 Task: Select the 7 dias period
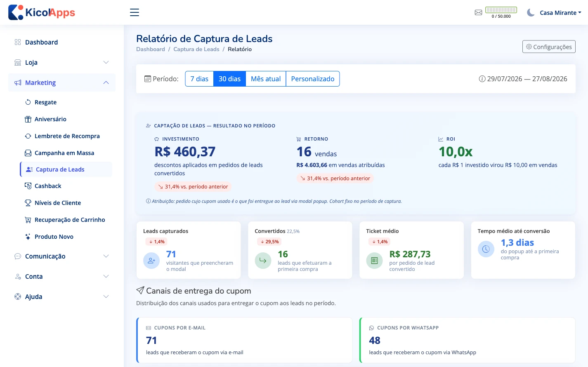(x=199, y=79)
